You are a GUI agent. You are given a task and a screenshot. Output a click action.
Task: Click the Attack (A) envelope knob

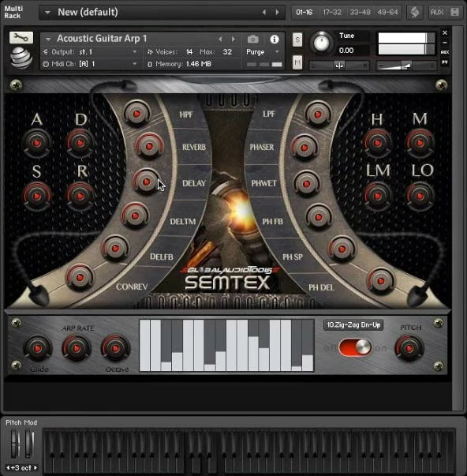(37, 143)
